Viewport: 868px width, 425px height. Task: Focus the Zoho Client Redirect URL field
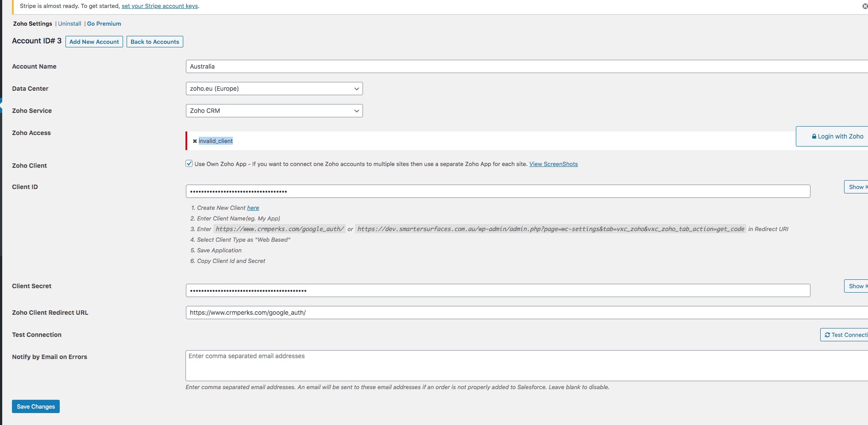(x=527, y=313)
